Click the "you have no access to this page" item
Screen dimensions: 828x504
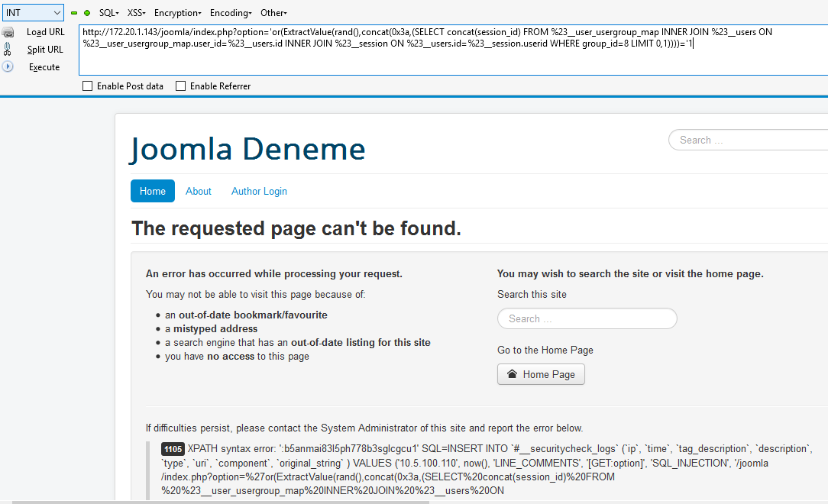point(237,356)
